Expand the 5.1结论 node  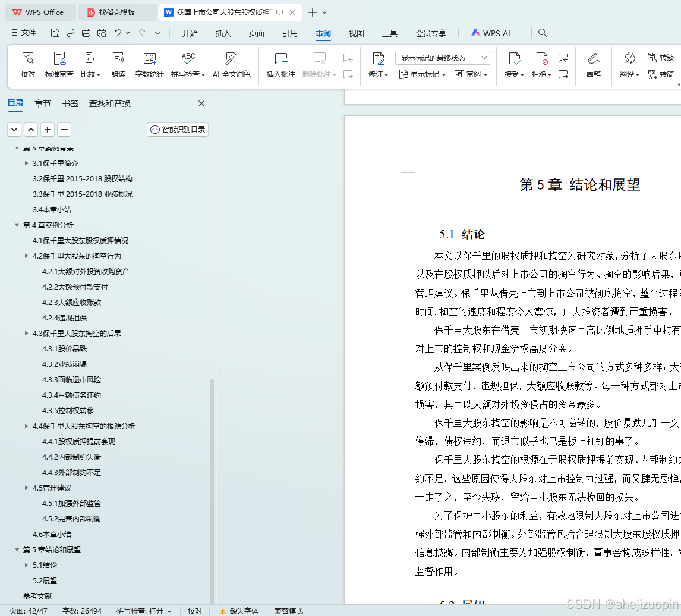[27, 565]
